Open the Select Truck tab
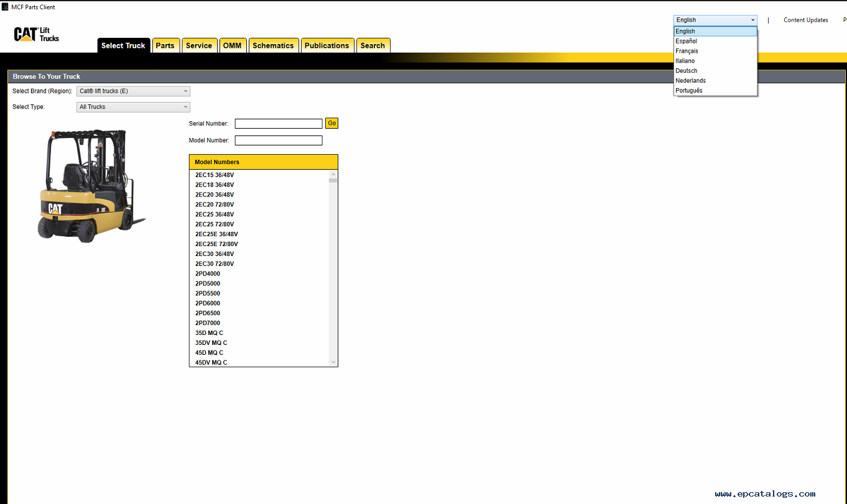 tap(123, 45)
